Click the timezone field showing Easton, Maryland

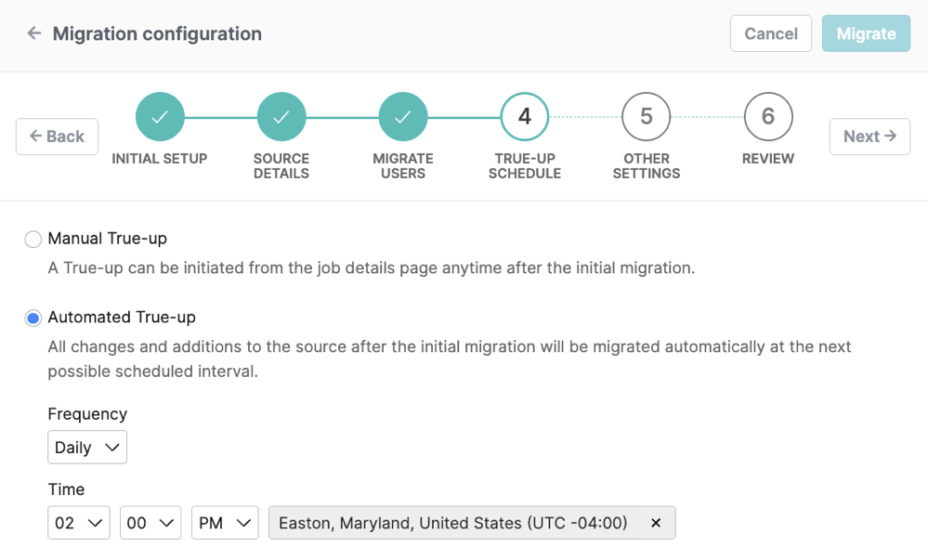[x=453, y=523]
